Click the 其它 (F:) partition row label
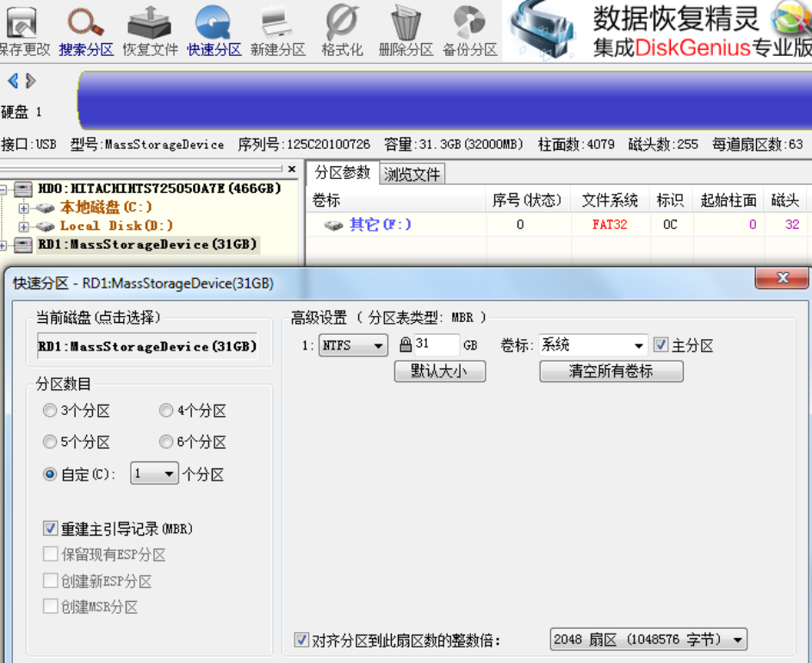 pyautogui.click(x=380, y=224)
